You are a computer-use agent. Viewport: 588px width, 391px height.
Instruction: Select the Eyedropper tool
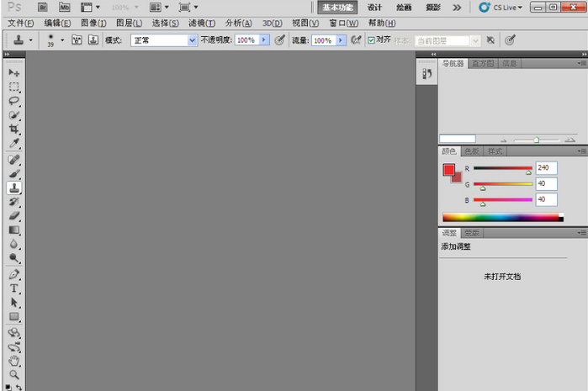point(13,143)
